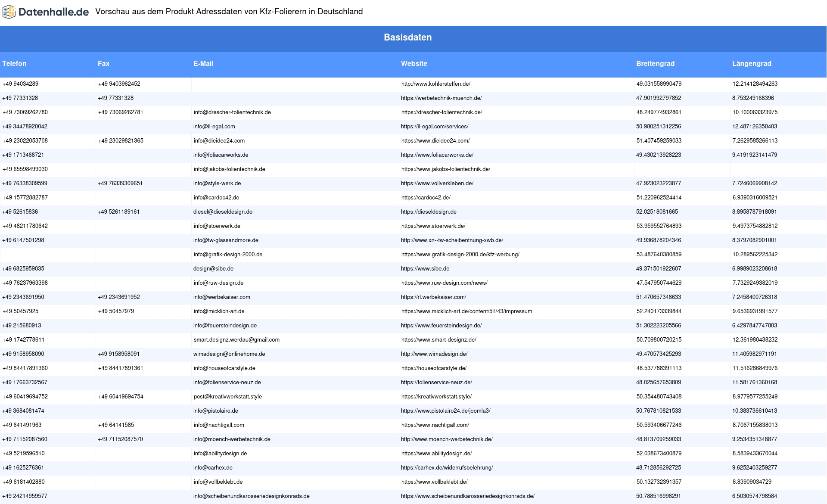Click the Website column header
827x504 pixels.
tap(414, 63)
